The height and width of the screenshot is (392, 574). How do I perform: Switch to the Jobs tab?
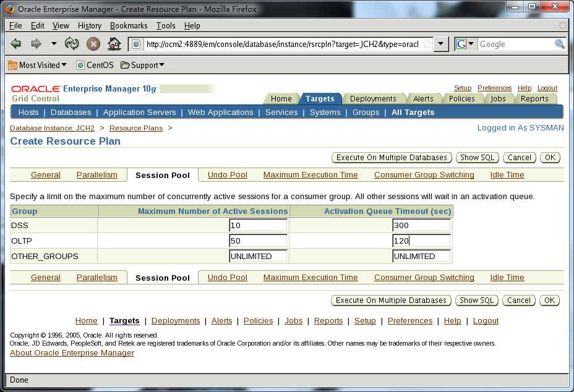498,99
